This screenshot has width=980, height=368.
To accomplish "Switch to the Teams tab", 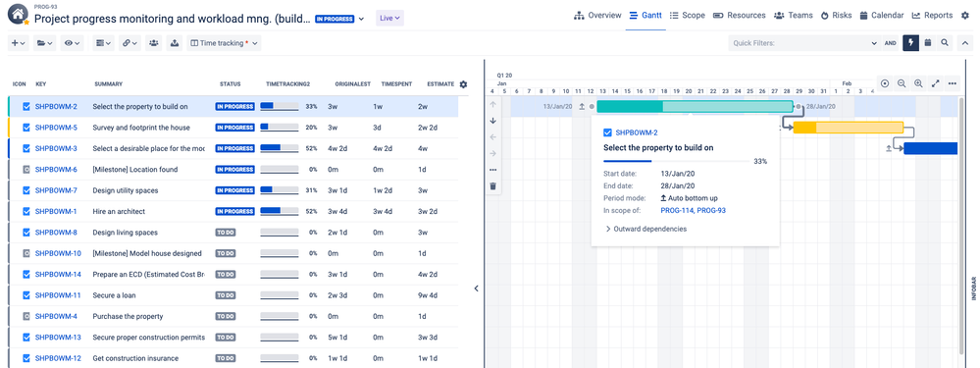I will [x=794, y=15].
